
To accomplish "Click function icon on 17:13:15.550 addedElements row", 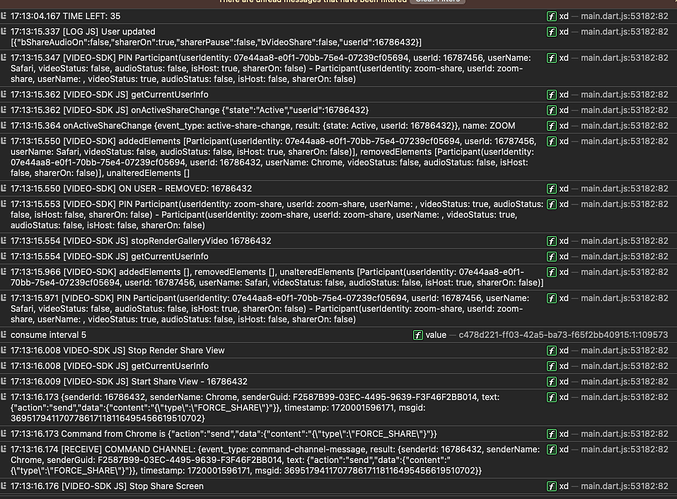I will tap(551, 142).
